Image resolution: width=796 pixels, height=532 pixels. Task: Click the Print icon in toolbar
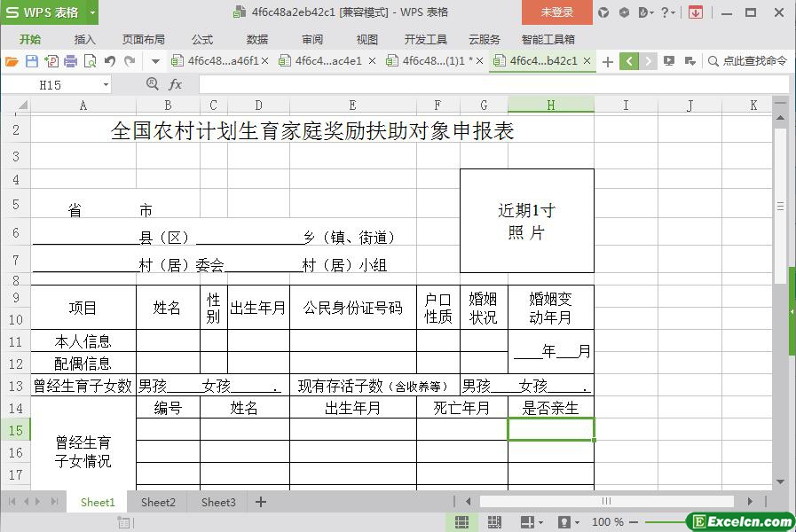tap(70, 61)
